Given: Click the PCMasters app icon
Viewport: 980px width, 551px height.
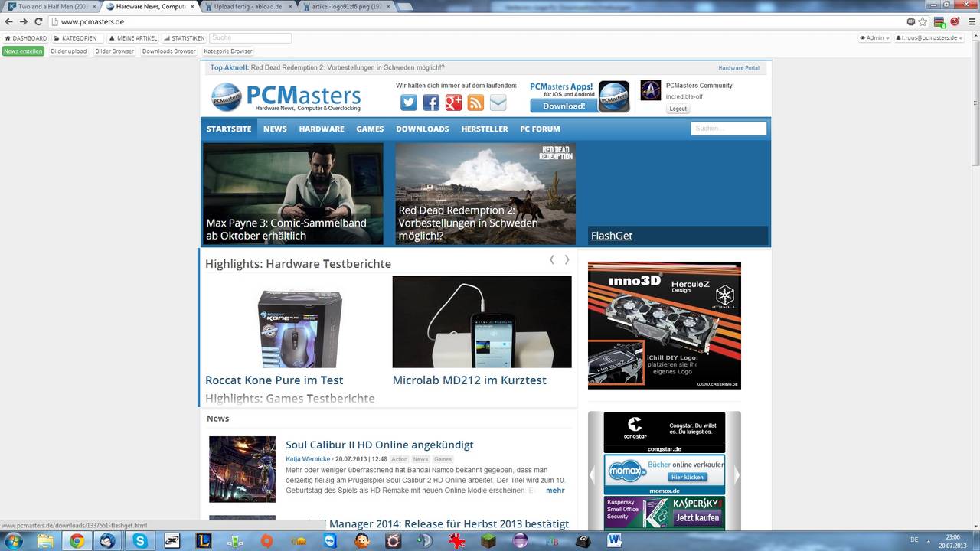Looking at the screenshot, I should (614, 96).
